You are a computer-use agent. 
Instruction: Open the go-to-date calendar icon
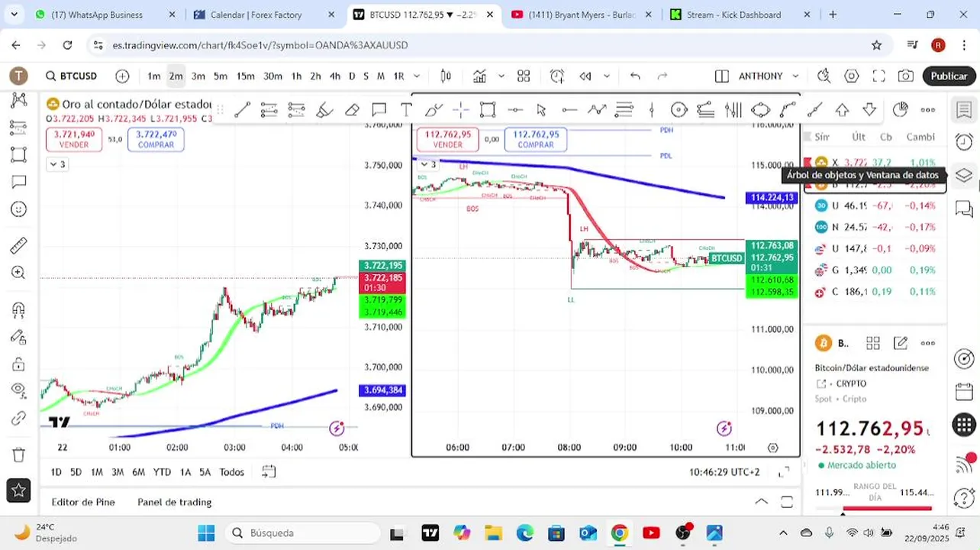pos(268,471)
